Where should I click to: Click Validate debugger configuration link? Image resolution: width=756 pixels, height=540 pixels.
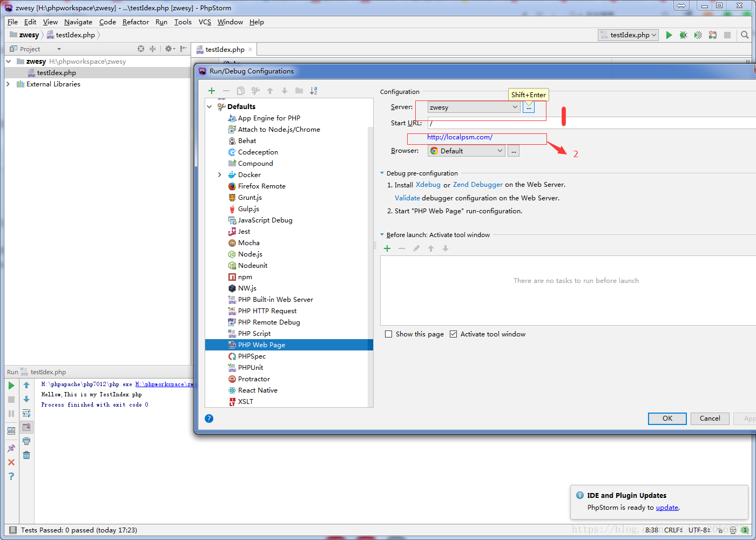407,198
